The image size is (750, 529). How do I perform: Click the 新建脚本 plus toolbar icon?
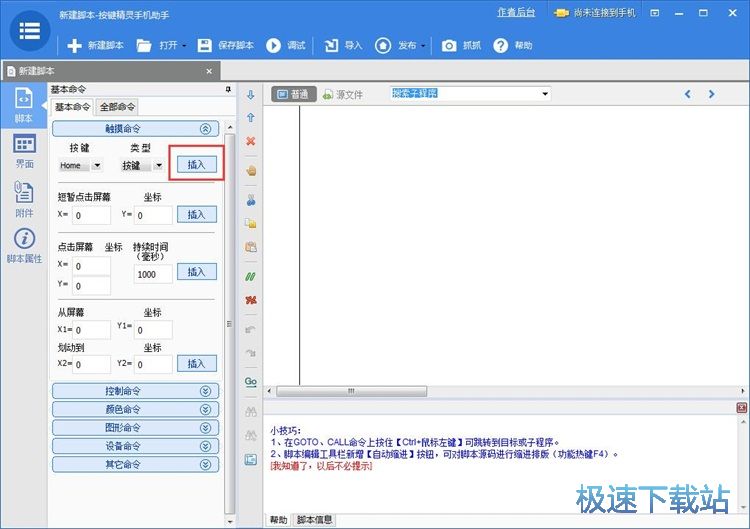coord(74,45)
